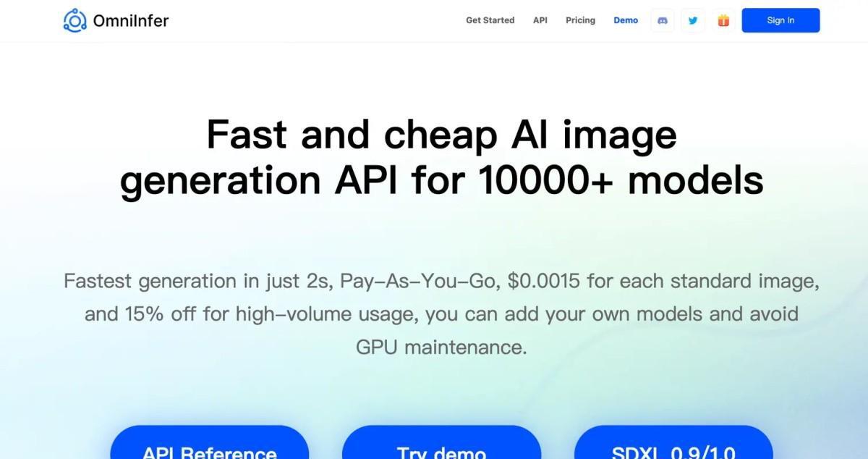
Task: Click the OmniInfer logo icon
Action: pos(75,20)
